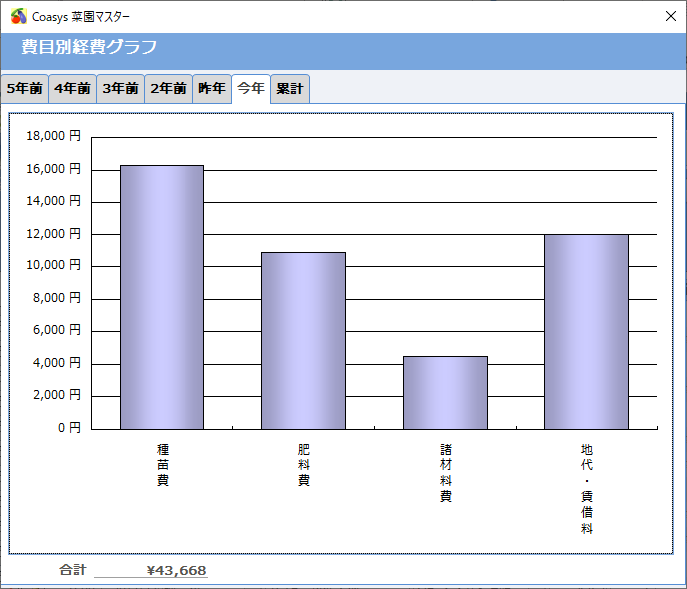Click the 種苗費 axis label
The width and height of the screenshot is (687, 589).
tap(163, 465)
